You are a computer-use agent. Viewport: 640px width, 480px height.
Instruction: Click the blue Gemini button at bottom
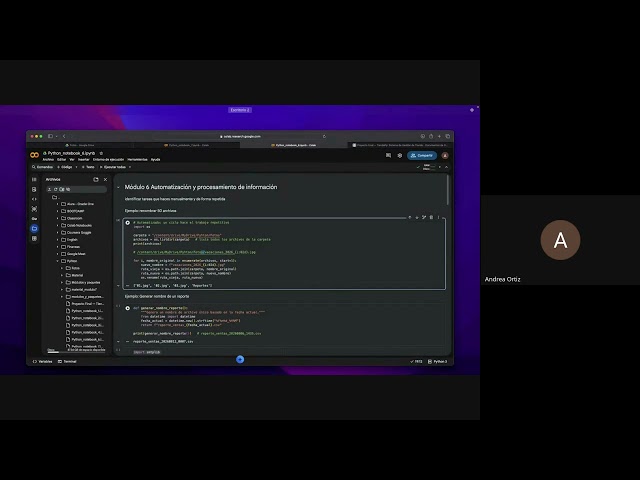click(x=240, y=359)
